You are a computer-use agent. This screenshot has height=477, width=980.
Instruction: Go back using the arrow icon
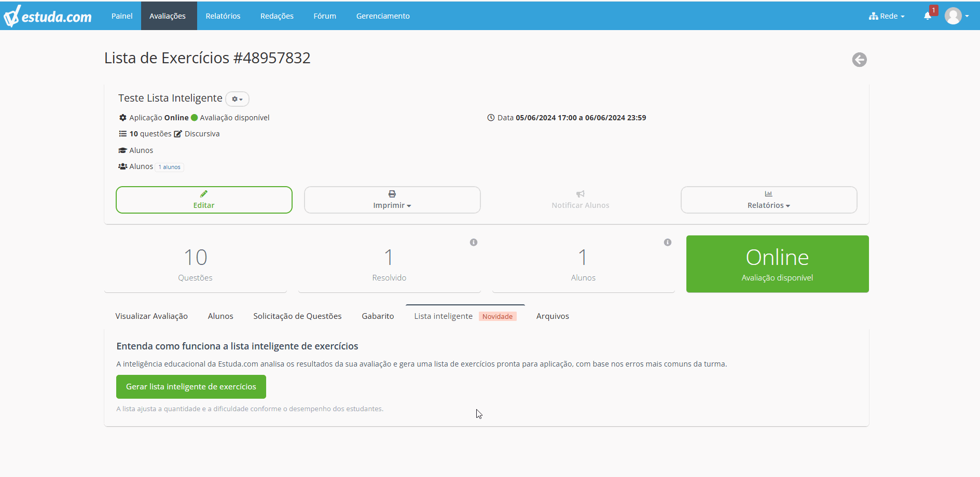point(859,60)
